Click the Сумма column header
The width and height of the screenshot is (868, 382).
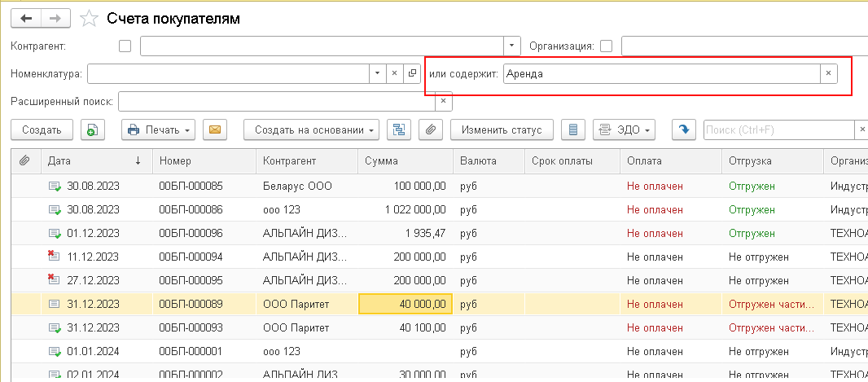pyautogui.click(x=406, y=161)
